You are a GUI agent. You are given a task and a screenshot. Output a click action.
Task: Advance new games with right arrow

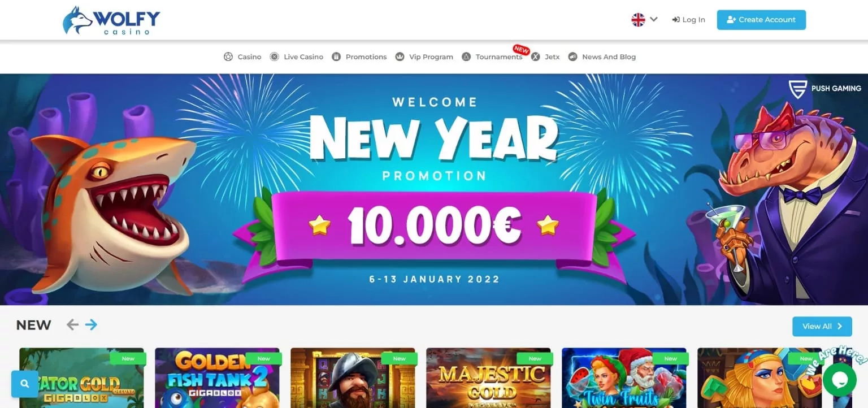click(91, 324)
